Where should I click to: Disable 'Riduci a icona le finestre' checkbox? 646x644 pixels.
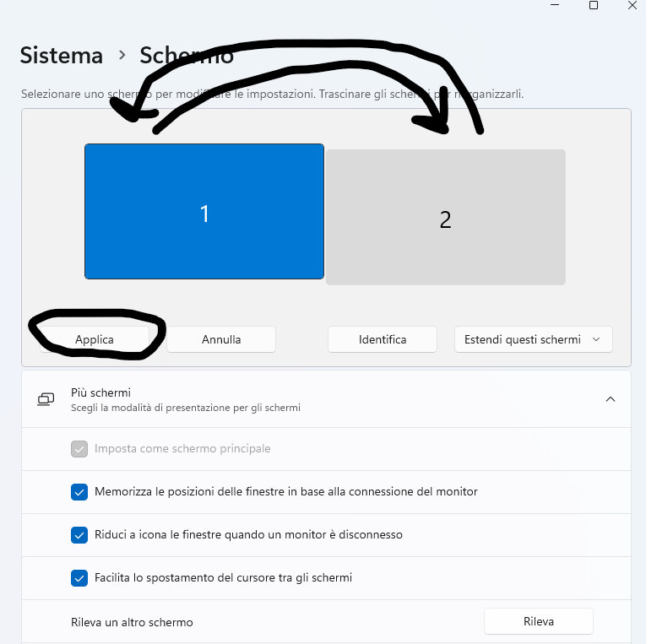[x=79, y=534]
